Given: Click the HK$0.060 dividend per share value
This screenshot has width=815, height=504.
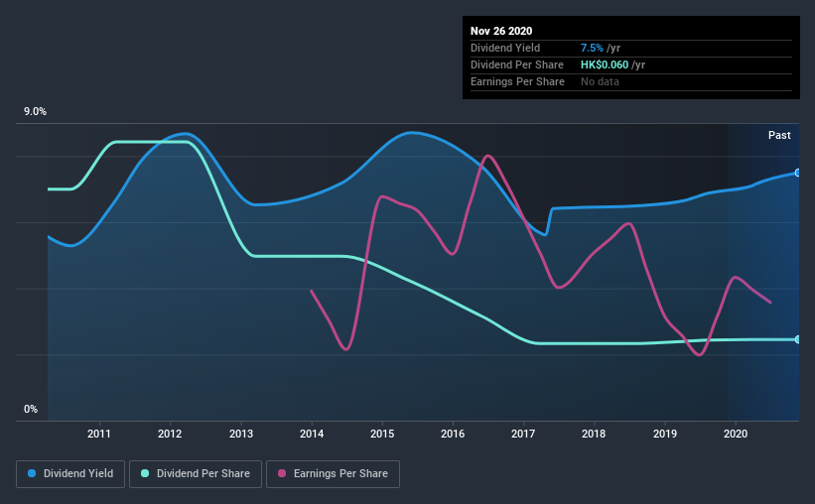Looking at the screenshot, I should (x=604, y=64).
